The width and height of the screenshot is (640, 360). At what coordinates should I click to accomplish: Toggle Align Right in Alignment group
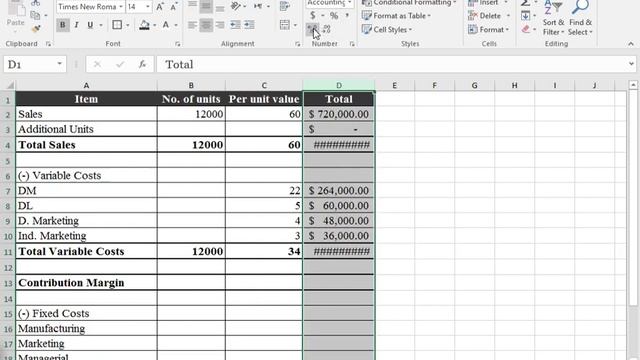click(x=220, y=25)
